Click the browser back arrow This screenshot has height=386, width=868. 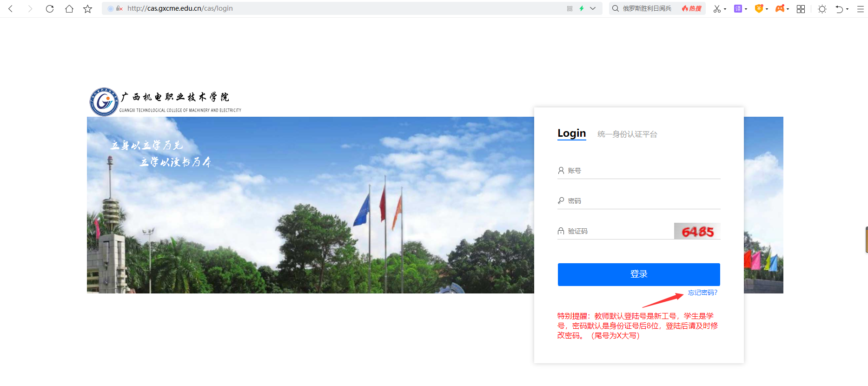coord(11,9)
